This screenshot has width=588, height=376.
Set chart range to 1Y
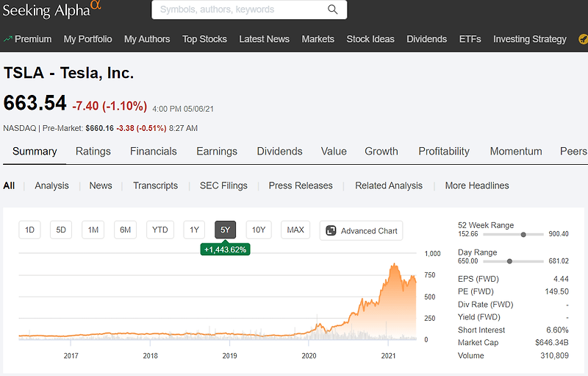(x=194, y=230)
